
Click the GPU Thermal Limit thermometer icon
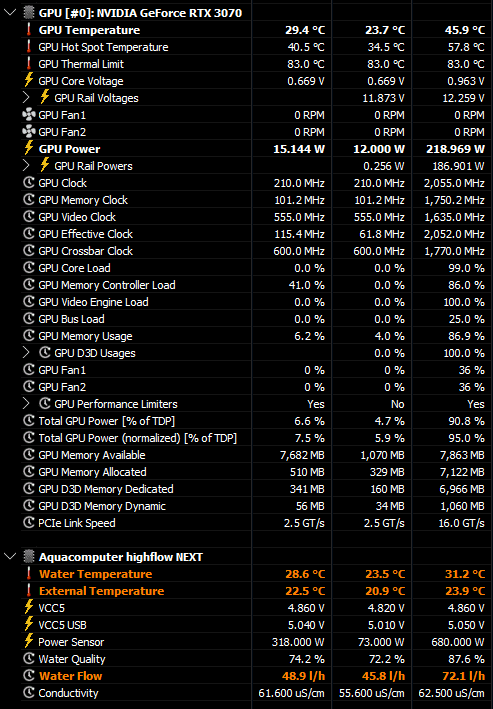[x=29, y=64]
